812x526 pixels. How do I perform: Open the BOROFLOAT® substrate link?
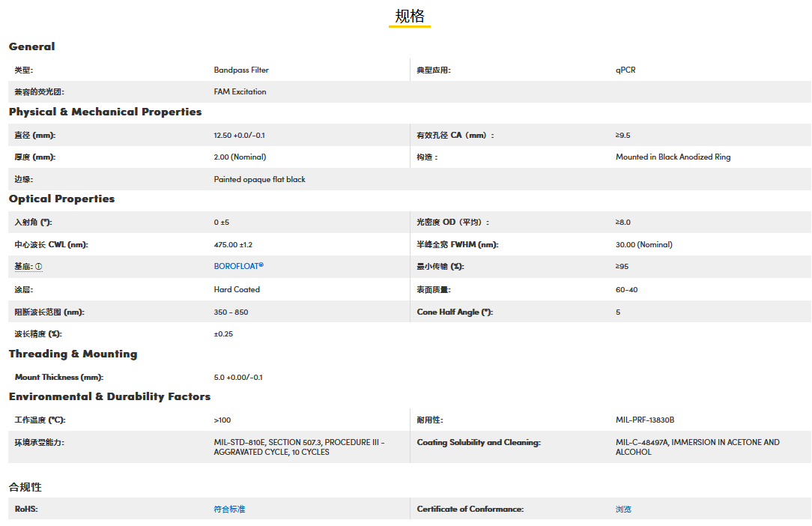tap(238, 266)
